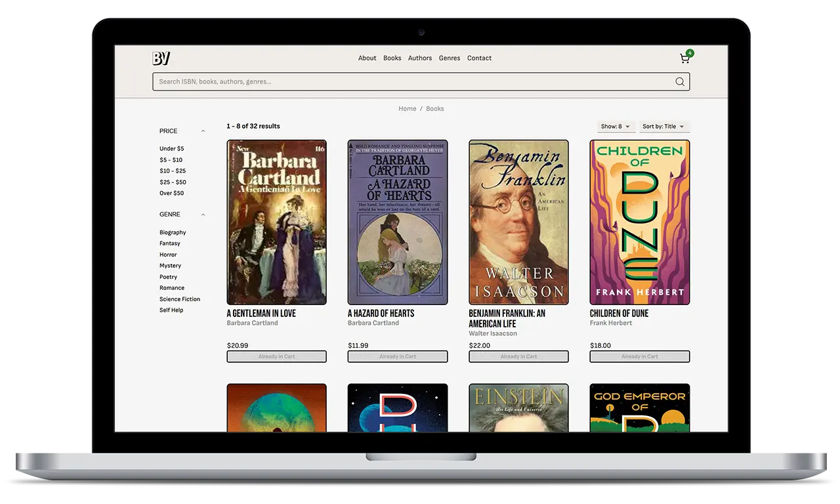Select the Biography genre filter
This screenshot has width=840, height=504.
click(173, 232)
